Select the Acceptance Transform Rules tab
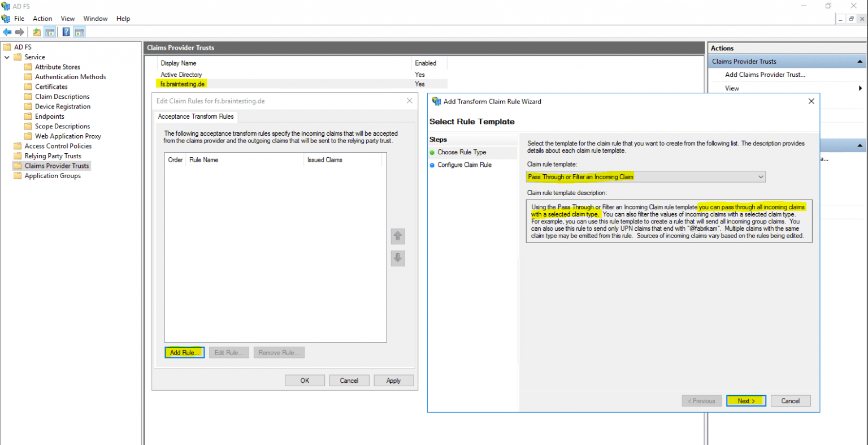The image size is (868, 445). coord(196,116)
